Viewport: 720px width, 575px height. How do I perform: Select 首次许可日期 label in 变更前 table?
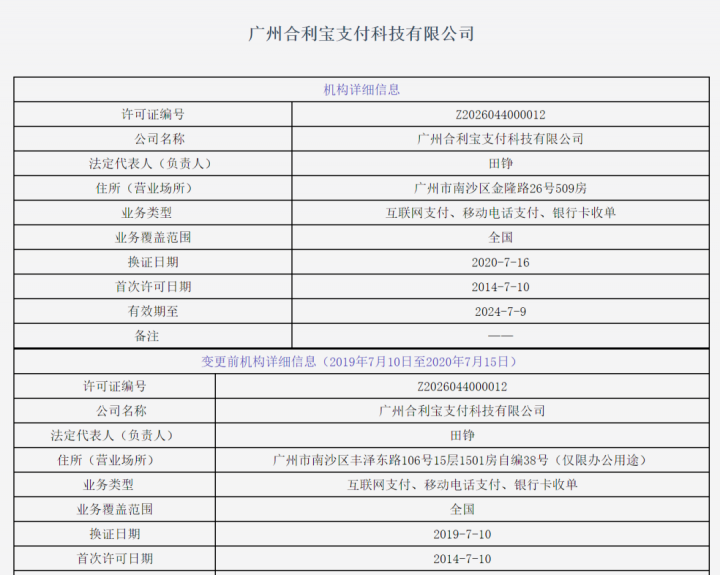(115, 559)
